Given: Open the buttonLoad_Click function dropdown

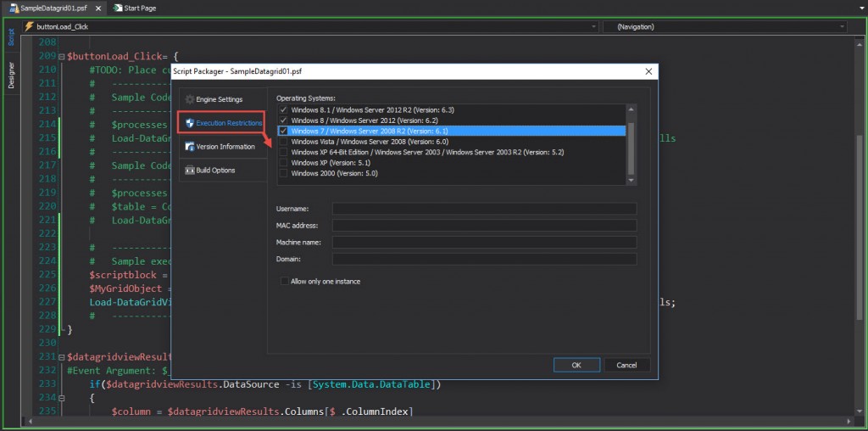Looking at the screenshot, I should click(594, 26).
